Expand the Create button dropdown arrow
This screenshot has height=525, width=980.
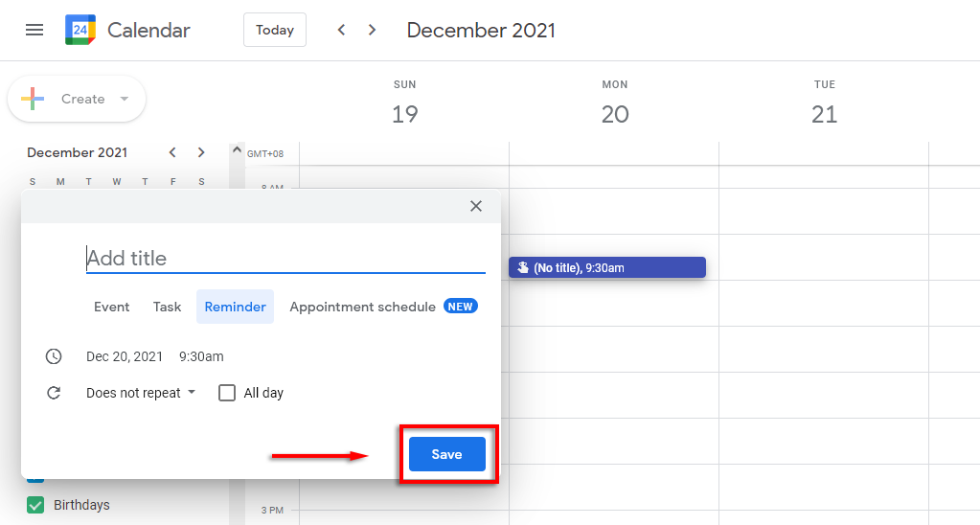[x=124, y=99]
